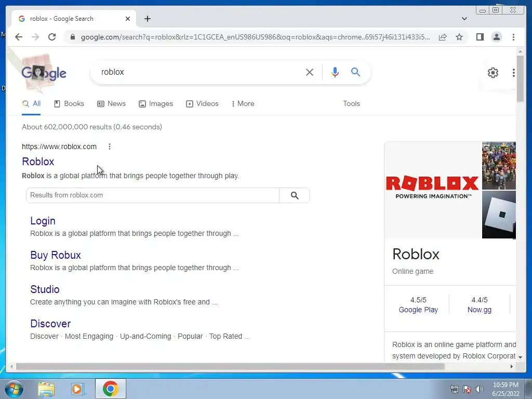This screenshot has height=399, width=532.
Task: Open the Roblox characters thumbnail
Action: (x=499, y=166)
